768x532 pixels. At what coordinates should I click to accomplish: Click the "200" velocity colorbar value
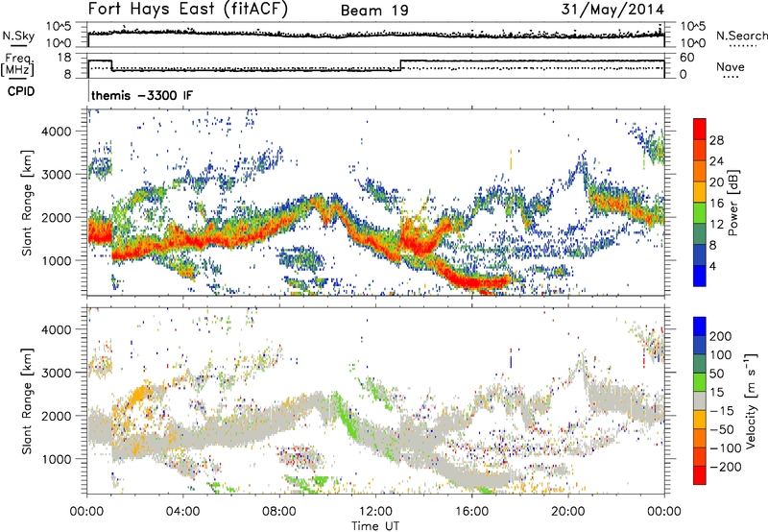coord(721,336)
